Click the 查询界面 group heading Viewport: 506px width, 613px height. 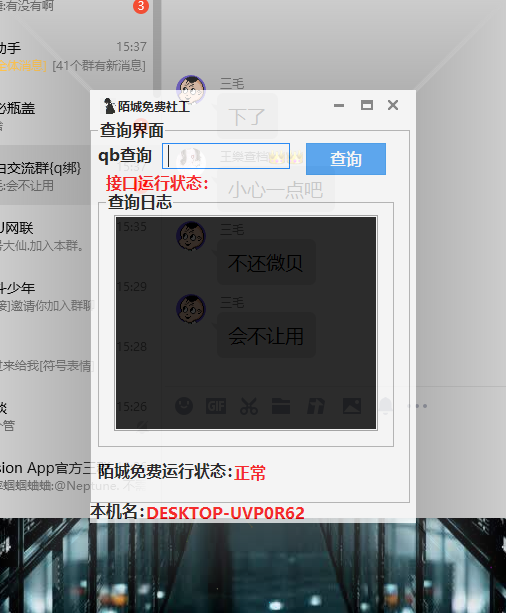click(132, 130)
